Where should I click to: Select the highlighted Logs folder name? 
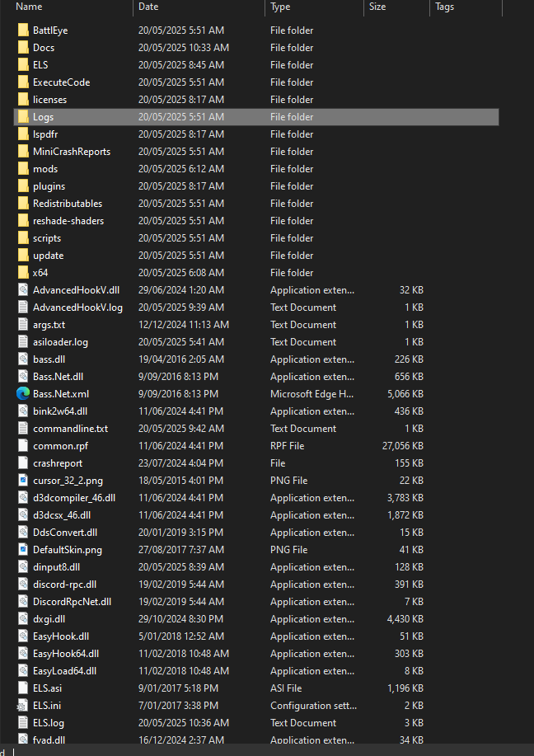44,117
